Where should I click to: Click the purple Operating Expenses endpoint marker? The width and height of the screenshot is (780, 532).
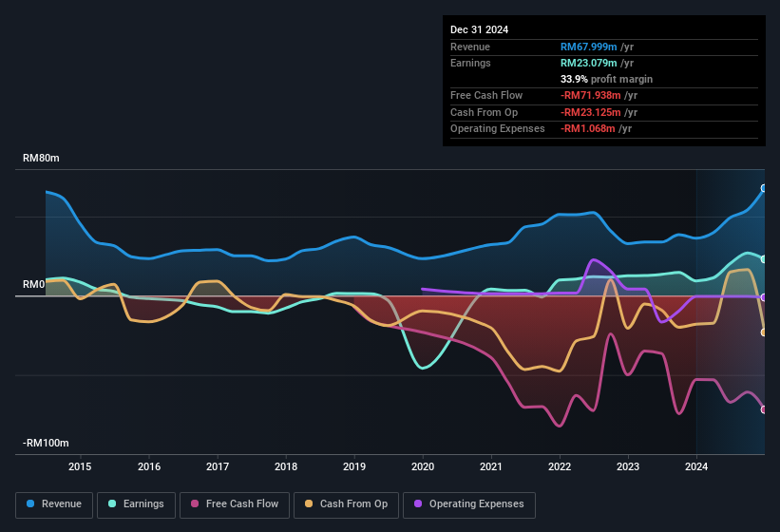764,297
